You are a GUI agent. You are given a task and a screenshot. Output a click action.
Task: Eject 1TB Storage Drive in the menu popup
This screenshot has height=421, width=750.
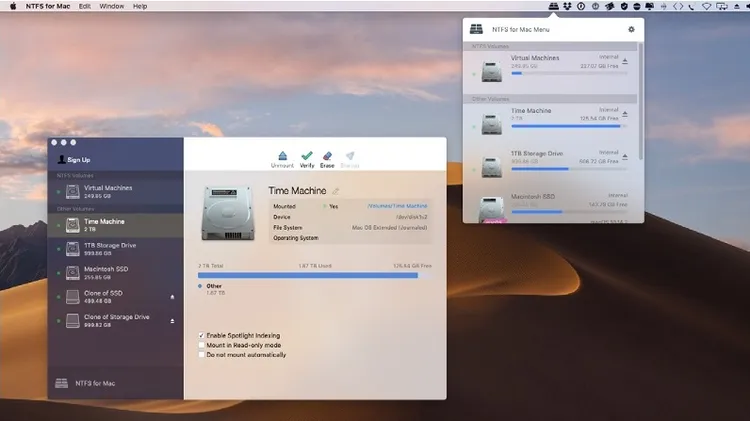625,157
